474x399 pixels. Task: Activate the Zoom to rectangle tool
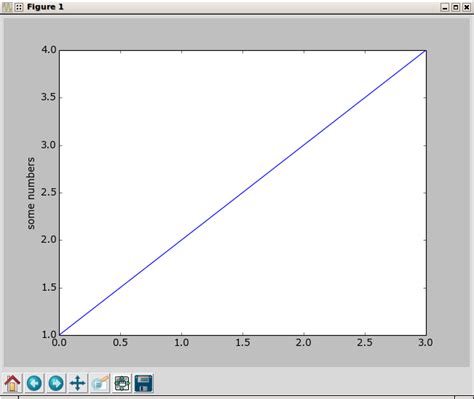point(100,383)
